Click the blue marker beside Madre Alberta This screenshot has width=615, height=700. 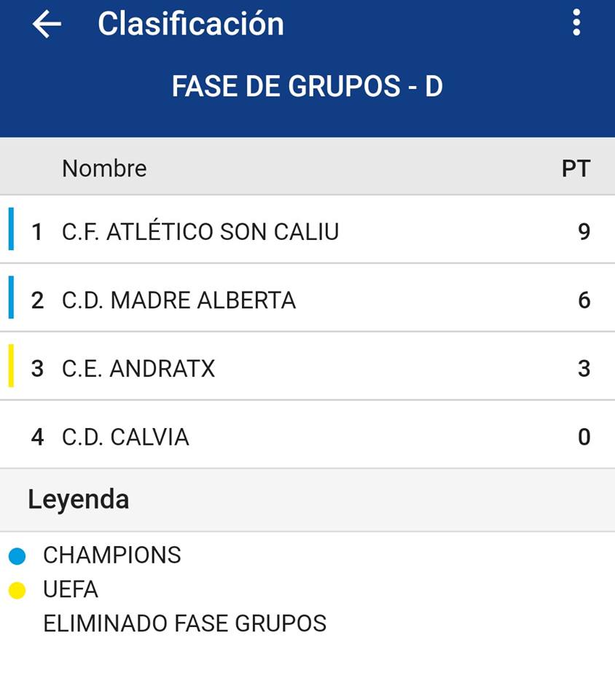[x=11, y=297]
